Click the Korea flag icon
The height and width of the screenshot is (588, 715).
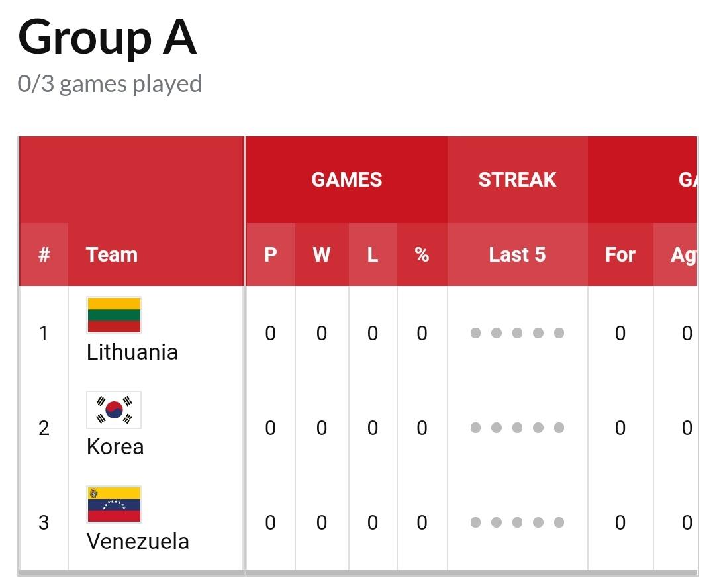(114, 410)
